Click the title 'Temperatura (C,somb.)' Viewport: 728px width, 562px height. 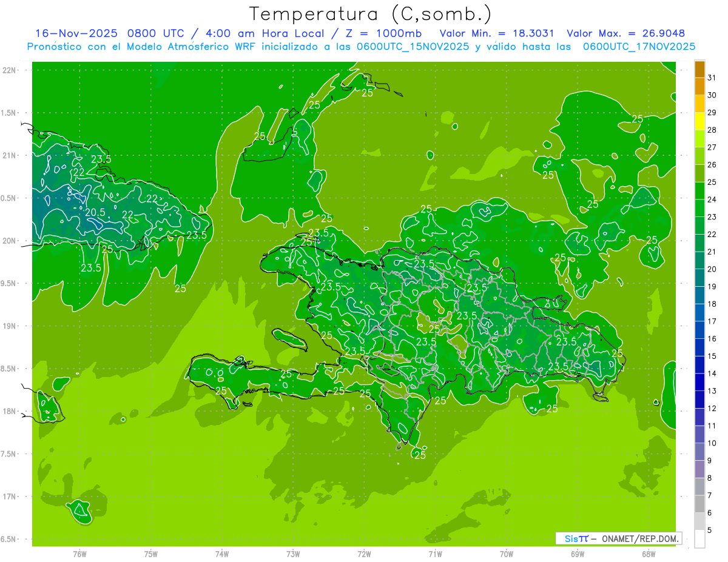[x=370, y=14]
